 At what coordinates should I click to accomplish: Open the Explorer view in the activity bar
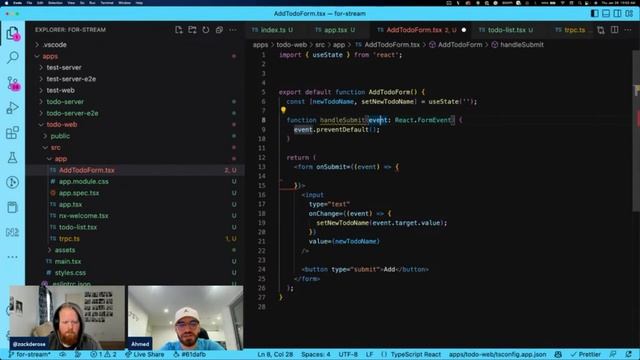12,33
